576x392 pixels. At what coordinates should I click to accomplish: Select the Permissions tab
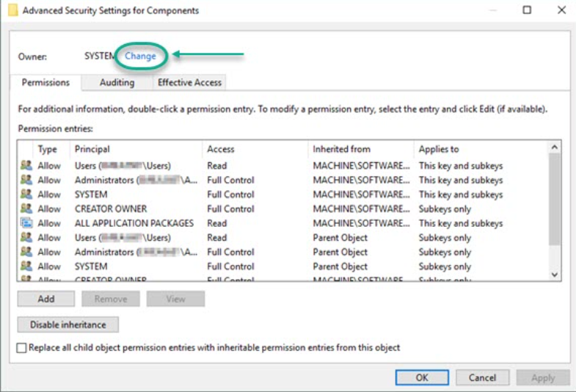[45, 82]
